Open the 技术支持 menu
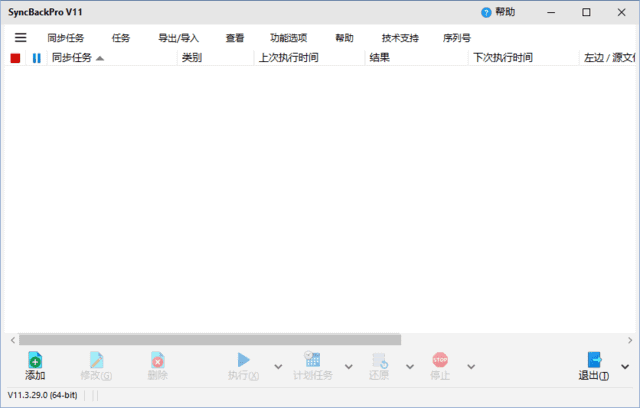This screenshot has height=408, width=640. coord(400,38)
